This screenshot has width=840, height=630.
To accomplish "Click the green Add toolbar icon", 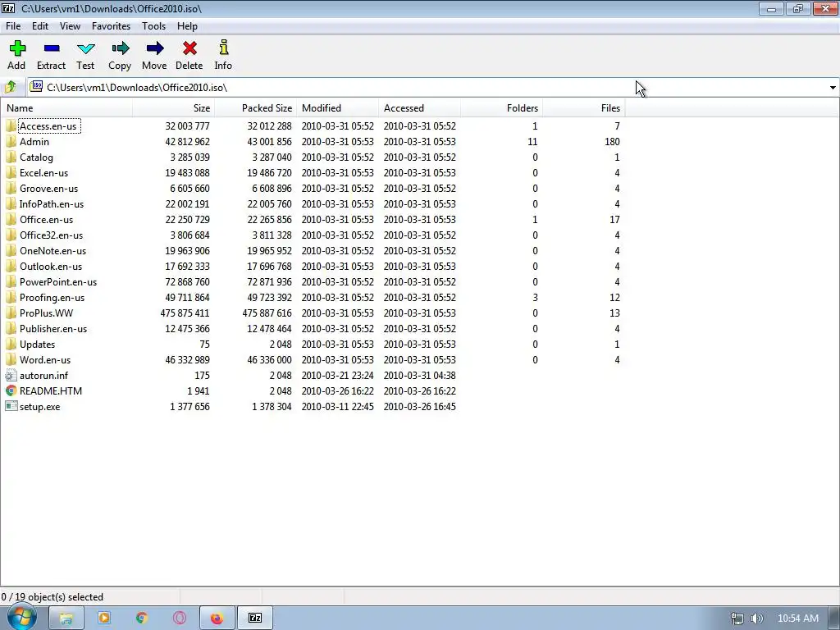I will point(17,48).
